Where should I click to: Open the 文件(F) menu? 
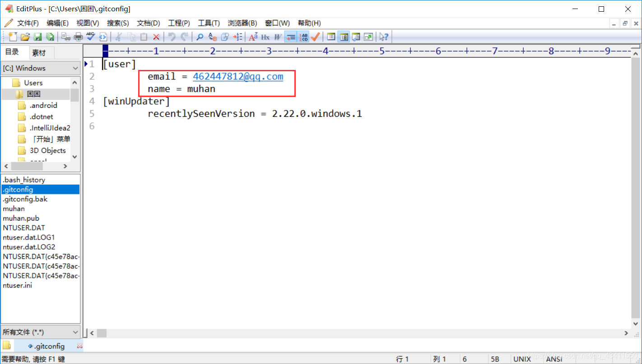[28, 23]
